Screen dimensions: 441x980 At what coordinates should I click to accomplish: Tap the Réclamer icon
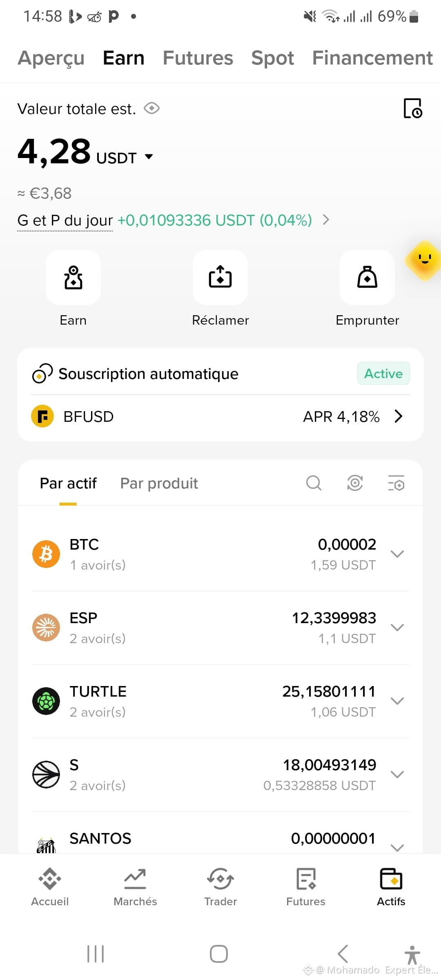coord(220,278)
